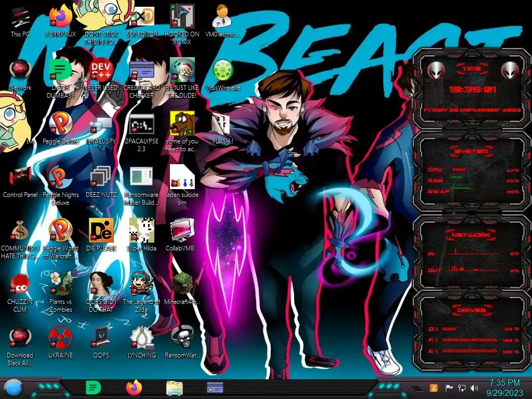
Task: Open the Ransomware Maker Build shortcut
Action: (x=141, y=177)
